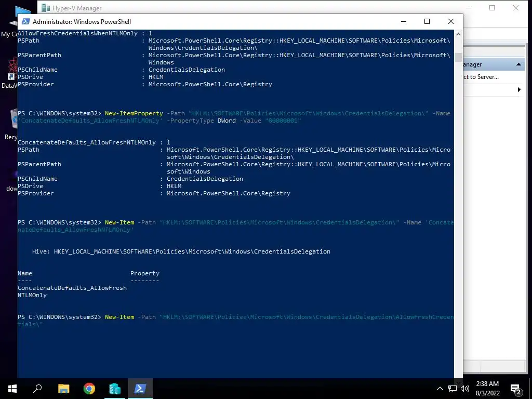Click the Hyper-V Manager title icon
The height and width of the screenshot is (399, 532).
(46, 7)
